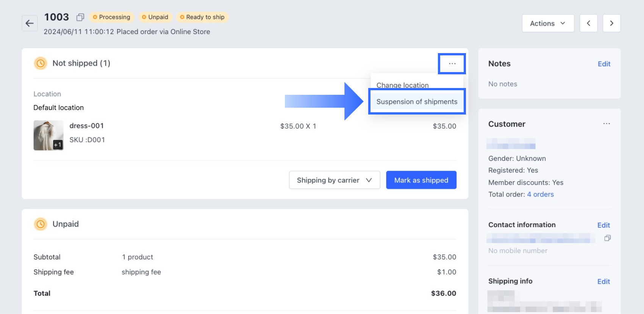Viewport: 644px width, 314px height.
Task: Edit the Contact information
Action: click(603, 225)
